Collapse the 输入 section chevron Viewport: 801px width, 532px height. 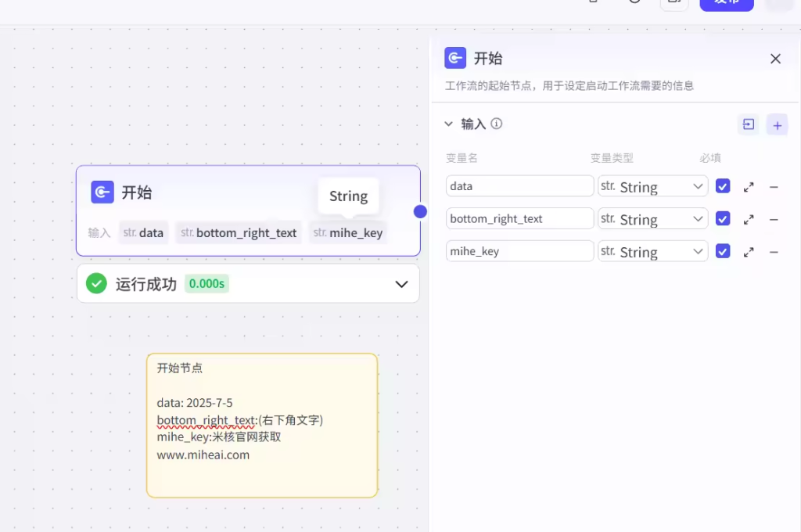tap(448, 124)
